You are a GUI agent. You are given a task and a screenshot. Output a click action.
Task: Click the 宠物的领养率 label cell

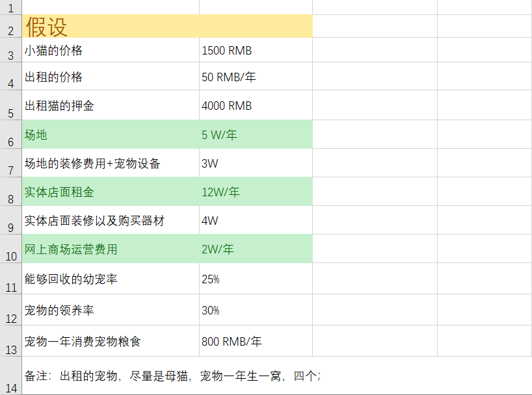[59, 311]
